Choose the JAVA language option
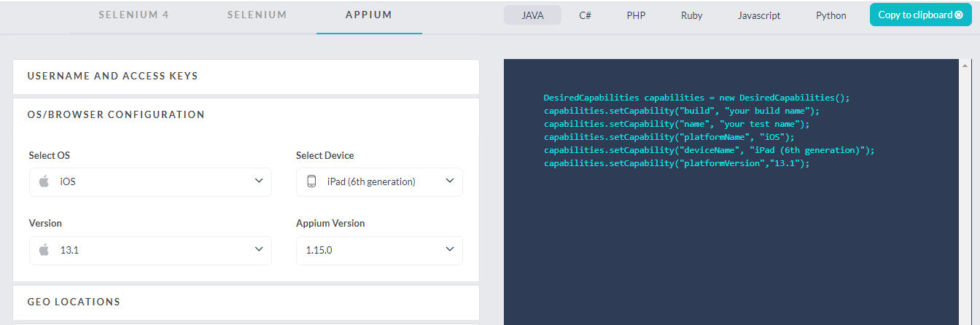This screenshot has height=325, width=980. [532, 15]
